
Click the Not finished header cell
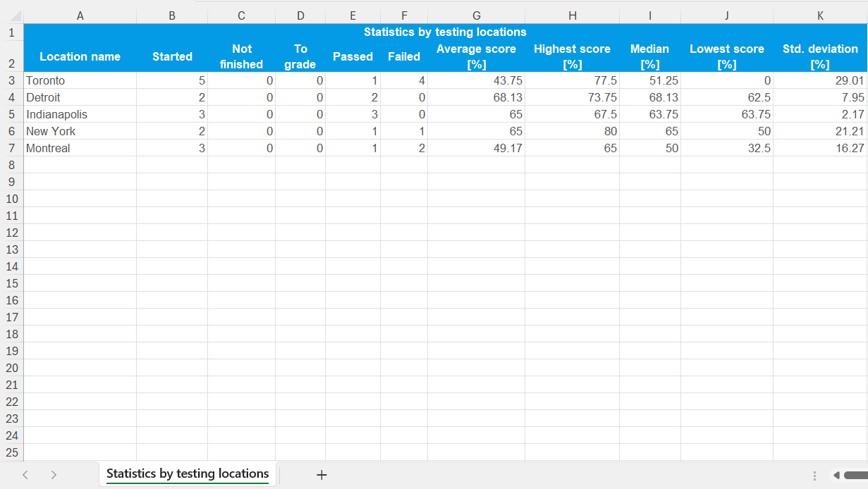coord(241,56)
